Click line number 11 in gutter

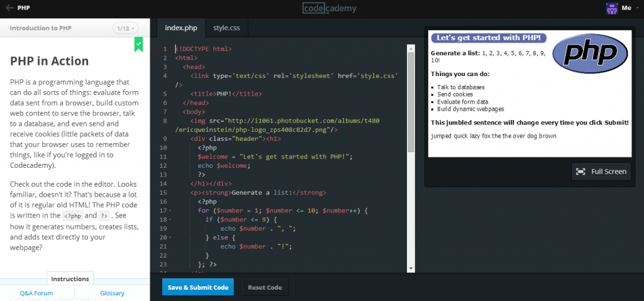[x=163, y=157]
